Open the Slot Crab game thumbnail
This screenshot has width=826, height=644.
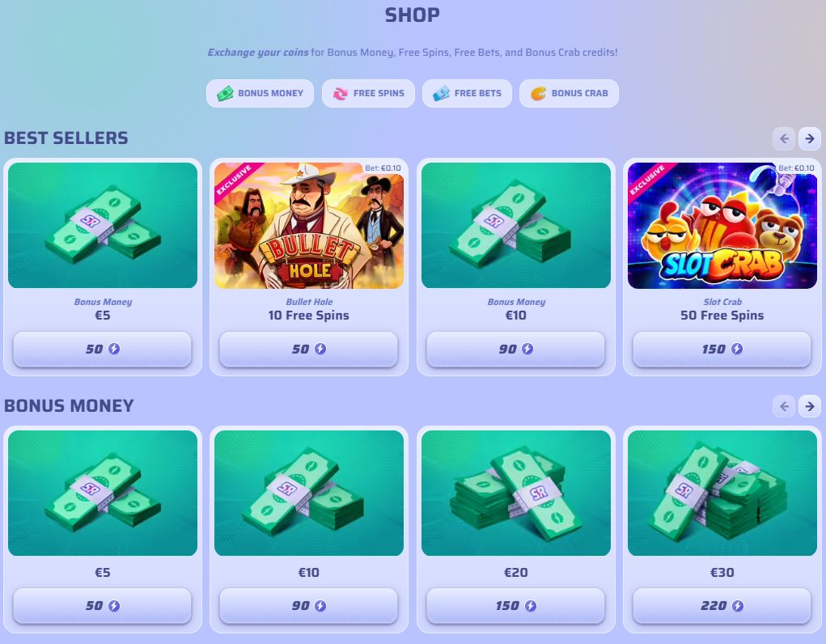pos(722,226)
